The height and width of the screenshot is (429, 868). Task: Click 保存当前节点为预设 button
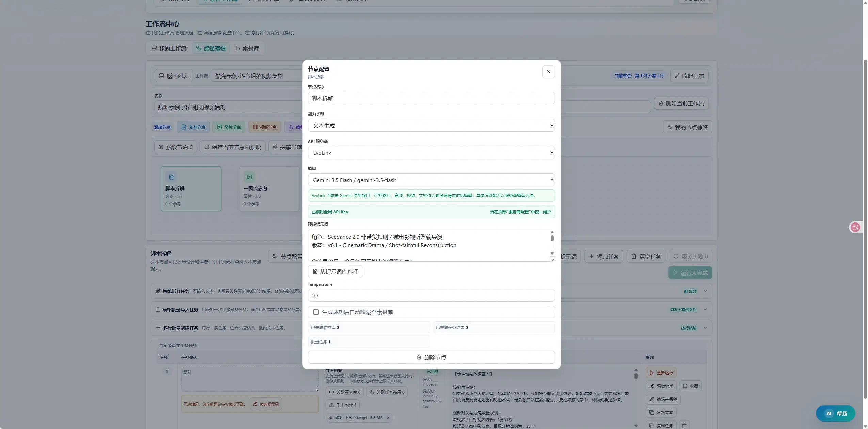(x=232, y=147)
